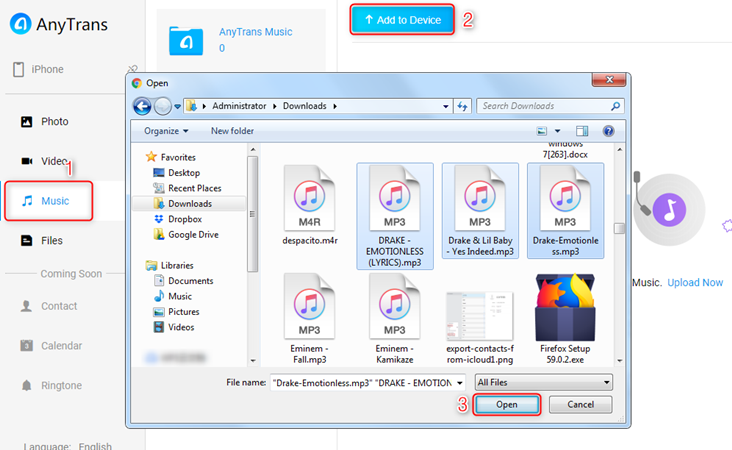Select Recent Places in navigation tree
The image size is (732, 450).
coord(187,188)
